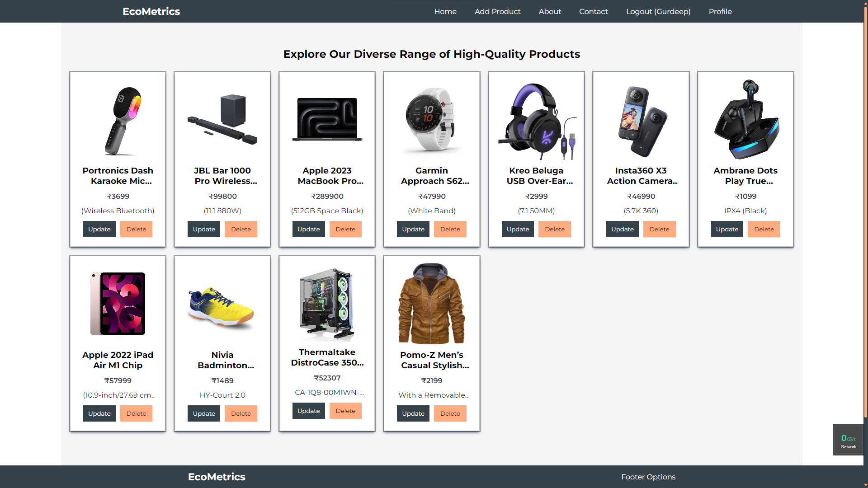Update the Ambrane Dots Play product
Screen dimensions: 868x488
click(x=727, y=229)
